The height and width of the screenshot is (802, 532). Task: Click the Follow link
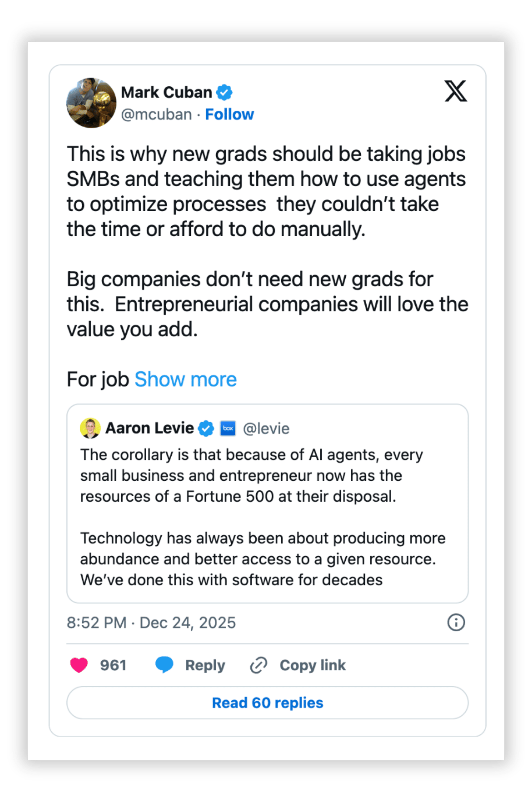[229, 114]
